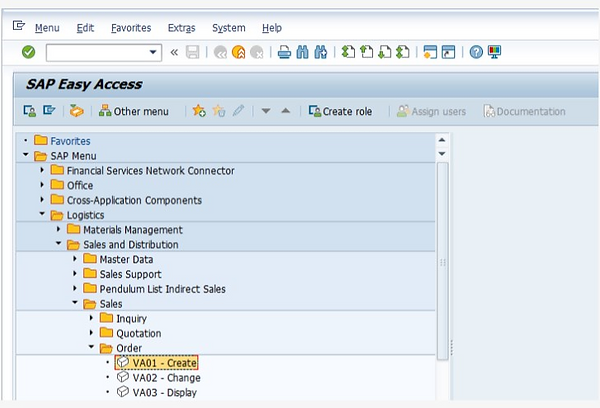
Task: Click the Customize Local Layout monitor icon
Action: (x=494, y=52)
